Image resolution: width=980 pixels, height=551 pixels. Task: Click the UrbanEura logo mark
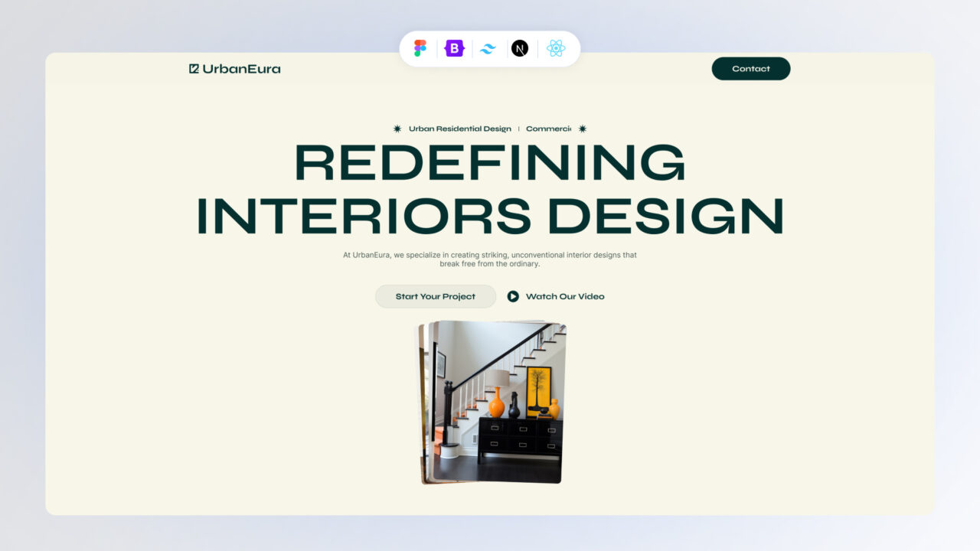(x=194, y=69)
